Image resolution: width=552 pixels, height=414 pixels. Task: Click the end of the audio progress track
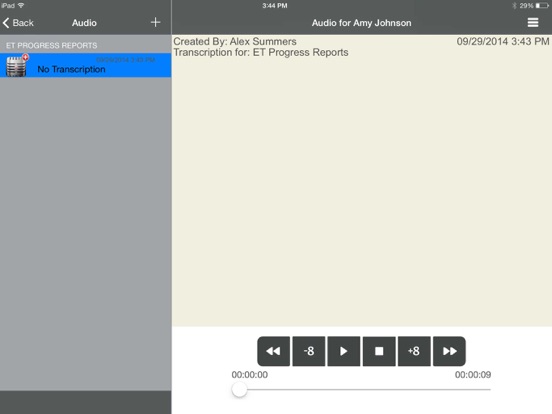tap(490, 389)
